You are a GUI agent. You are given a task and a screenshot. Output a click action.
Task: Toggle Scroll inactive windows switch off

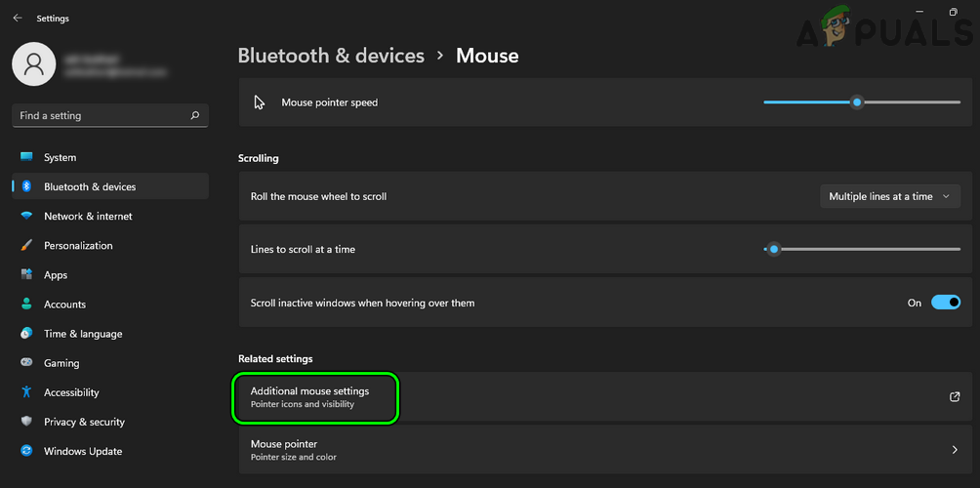pos(946,303)
